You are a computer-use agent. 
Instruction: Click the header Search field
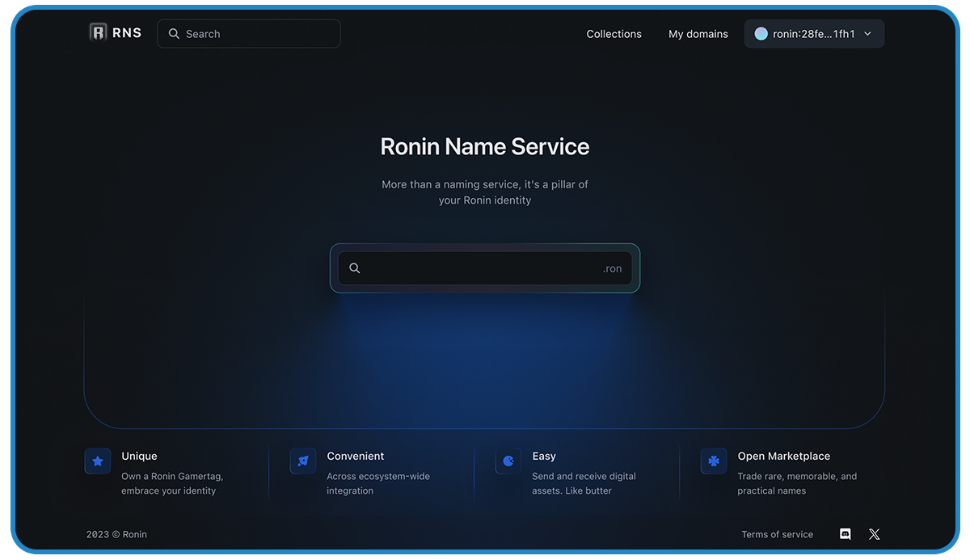pos(249,34)
